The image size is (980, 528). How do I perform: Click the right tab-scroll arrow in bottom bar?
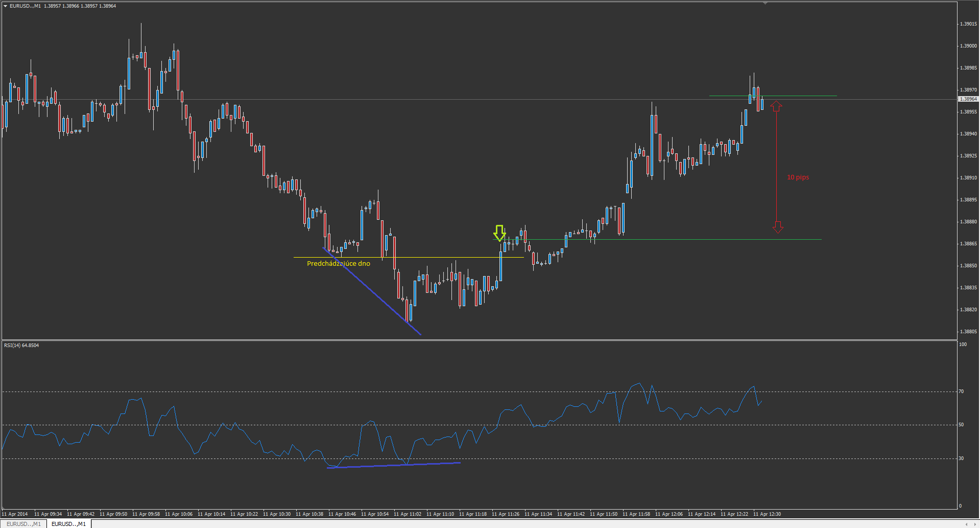(x=974, y=524)
